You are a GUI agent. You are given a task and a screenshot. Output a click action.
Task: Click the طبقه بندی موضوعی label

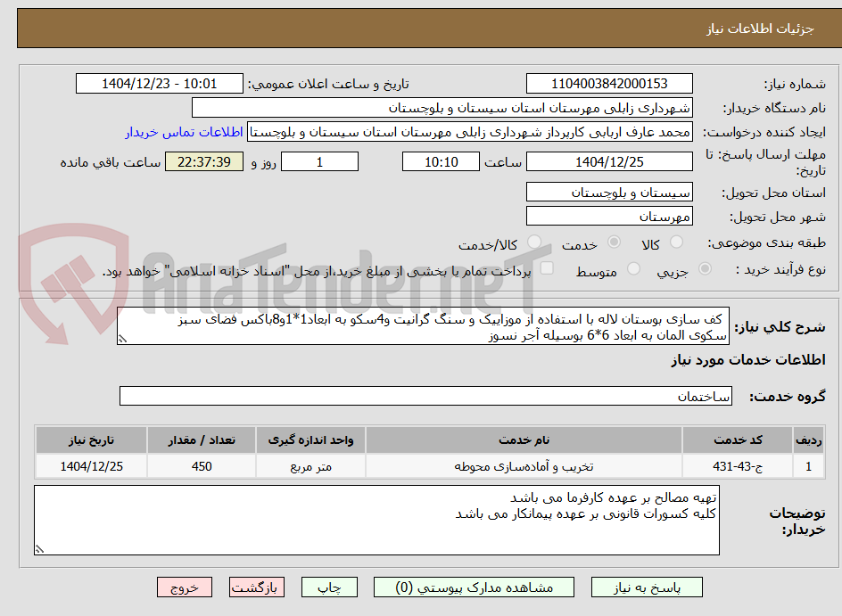click(x=767, y=243)
